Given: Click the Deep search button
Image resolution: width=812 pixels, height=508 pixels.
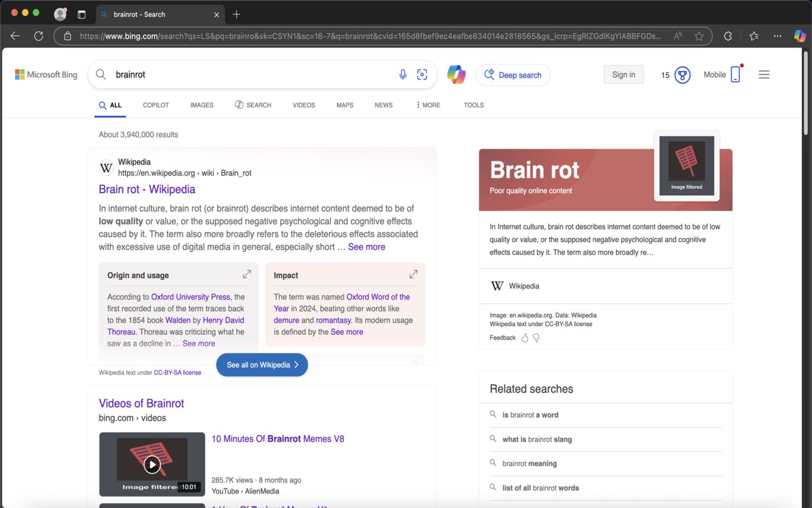Looking at the screenshot, I should pos(513,75).
